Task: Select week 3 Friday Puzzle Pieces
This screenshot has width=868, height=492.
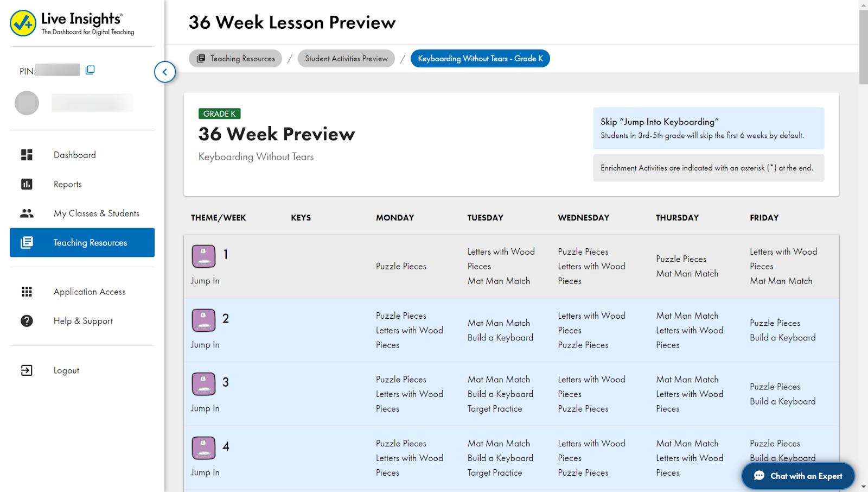Action: pos(775,387)
